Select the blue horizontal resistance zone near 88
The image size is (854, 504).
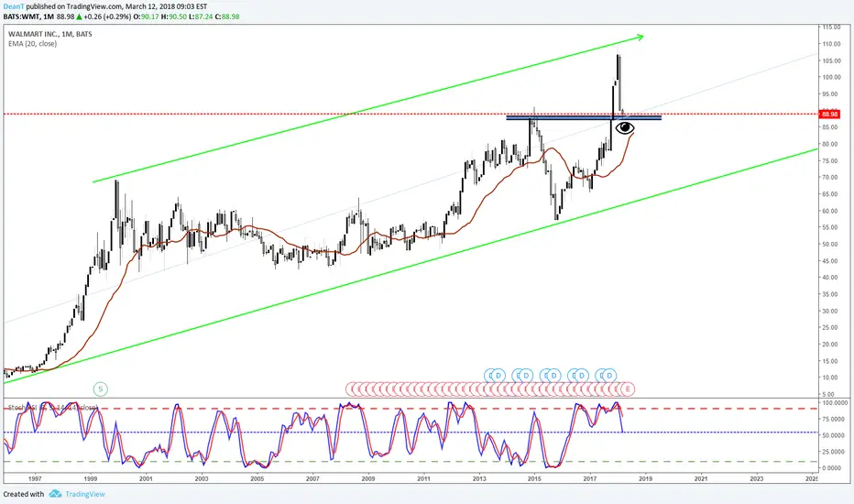pyautogui.click(x=584, y=117)
